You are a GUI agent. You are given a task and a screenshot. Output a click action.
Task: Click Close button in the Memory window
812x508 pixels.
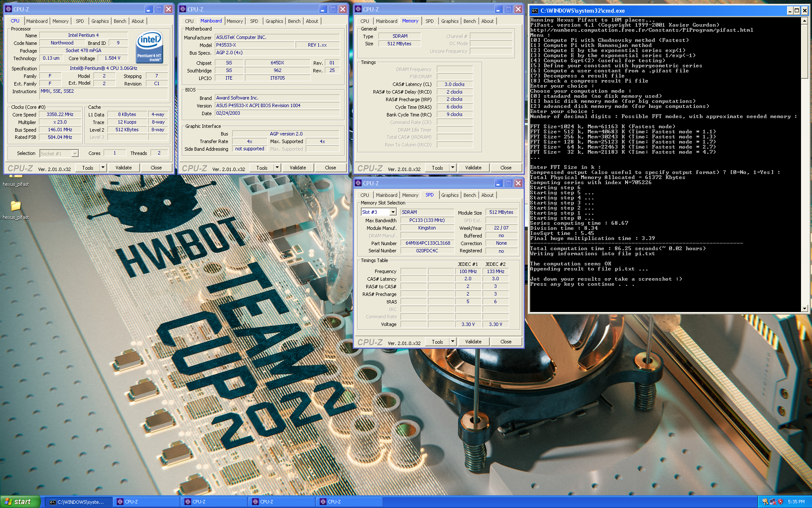click(506, 168)
